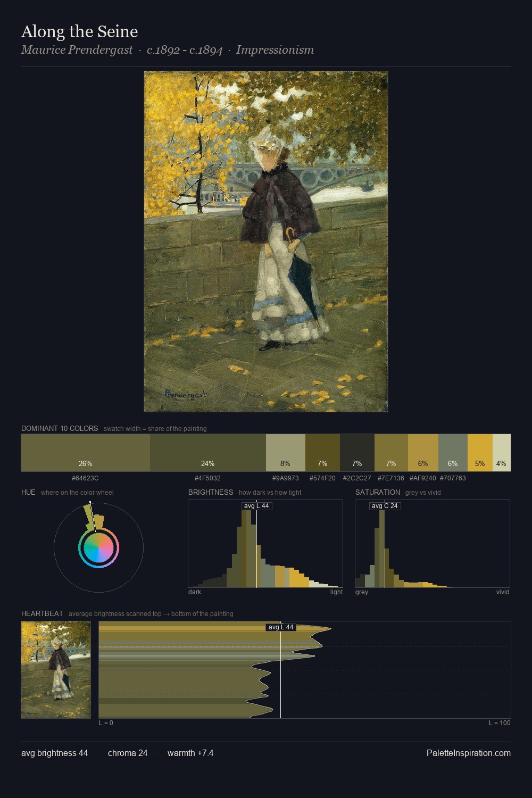Click the 'SATURATION' section heading
The height and width of the screenshot is (798, 532).
pos(378,492)
